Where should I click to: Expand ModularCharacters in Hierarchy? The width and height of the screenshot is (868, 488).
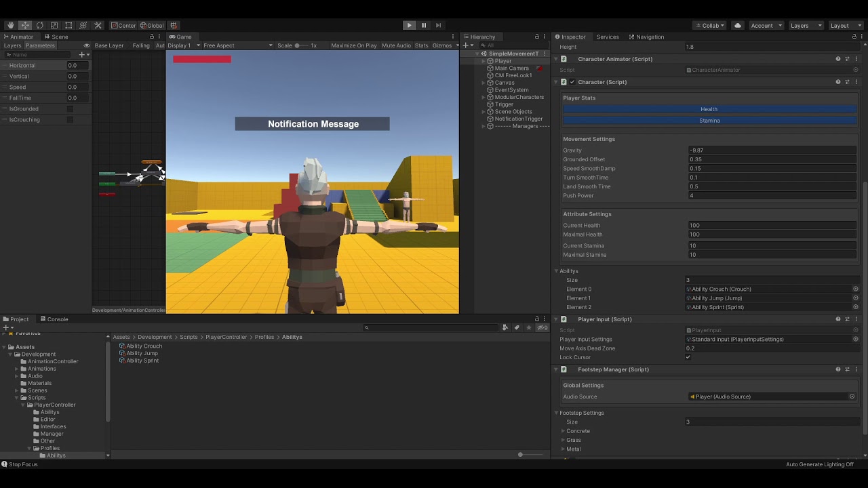[484, 97]
